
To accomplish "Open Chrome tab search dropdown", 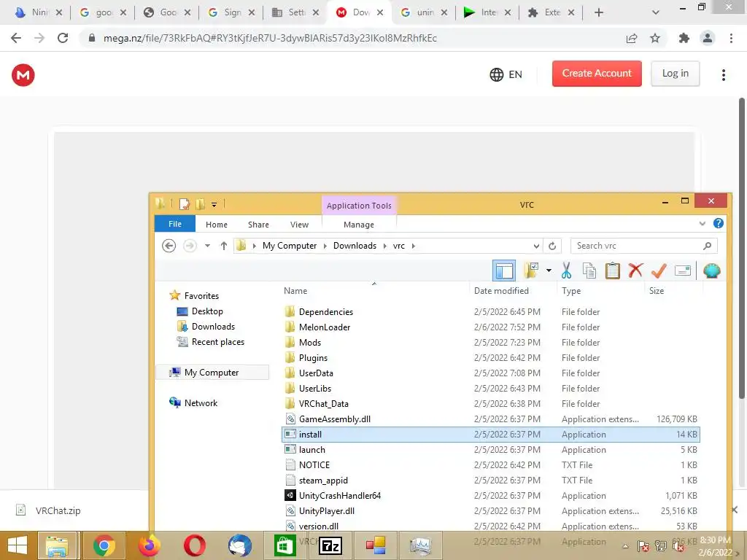I will click(656, 12).
